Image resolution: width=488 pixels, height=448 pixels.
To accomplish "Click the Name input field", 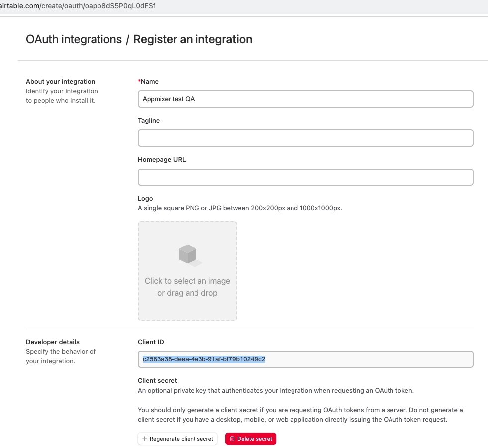I will click(305, 99).
